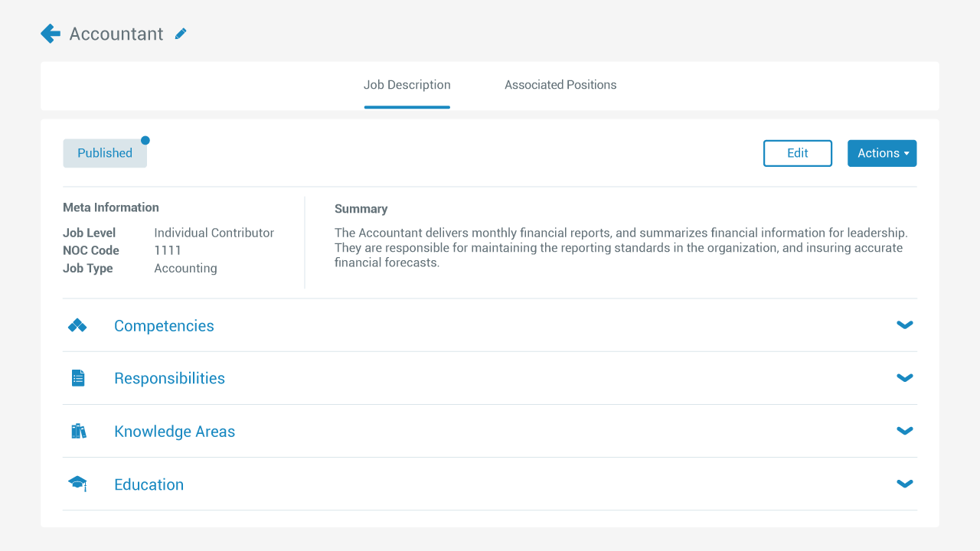The image size is (980, 551).
Task: Click the back arrow icon
Action: [51, 34]
